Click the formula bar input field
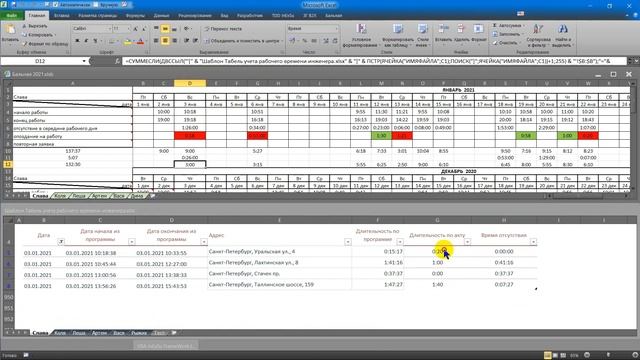 [x=373, y=61]
